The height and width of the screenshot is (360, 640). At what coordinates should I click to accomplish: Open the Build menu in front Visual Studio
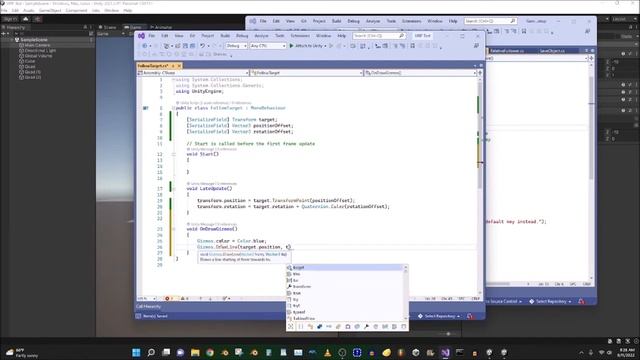pyautogui.click(x=225, y=36)
